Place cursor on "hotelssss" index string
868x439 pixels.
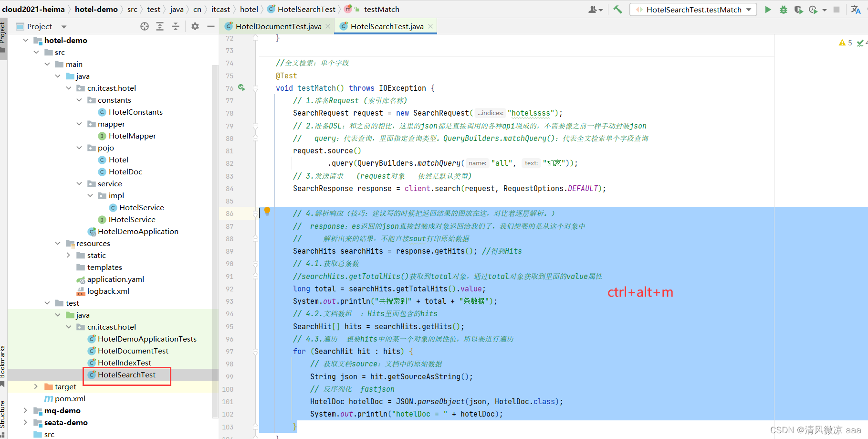pos(531,113)
